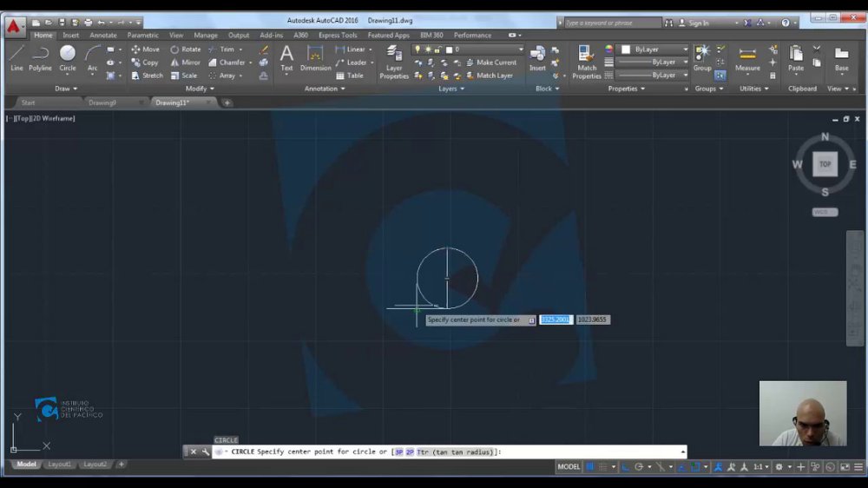The width and height of the screenshot is (868, 488).
Task: Select the Circle tool
Action: [68, 58]
